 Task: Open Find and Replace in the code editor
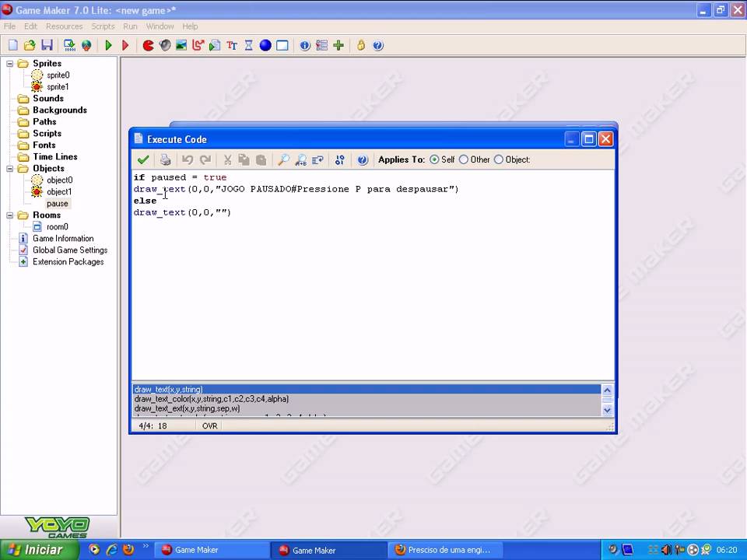pos(300,159)
